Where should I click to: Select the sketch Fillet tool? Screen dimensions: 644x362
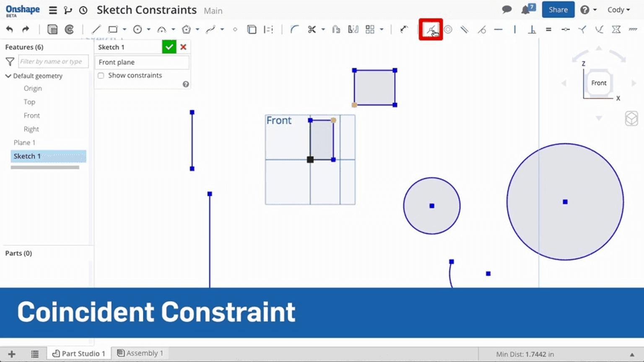(293, 29)
